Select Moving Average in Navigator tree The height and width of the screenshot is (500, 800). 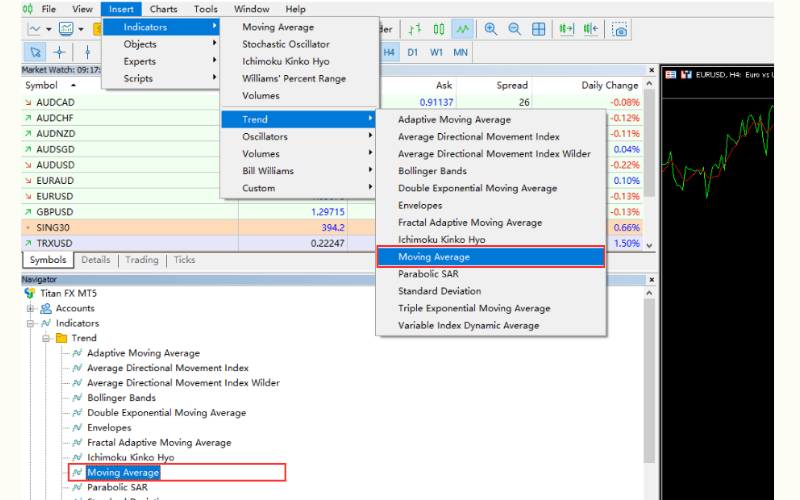(123, 472)
